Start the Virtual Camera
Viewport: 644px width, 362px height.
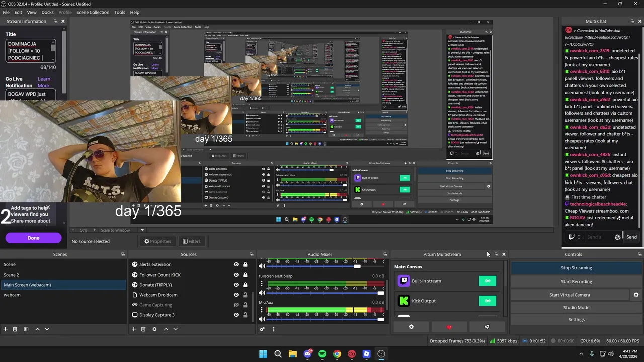(570, 295)
